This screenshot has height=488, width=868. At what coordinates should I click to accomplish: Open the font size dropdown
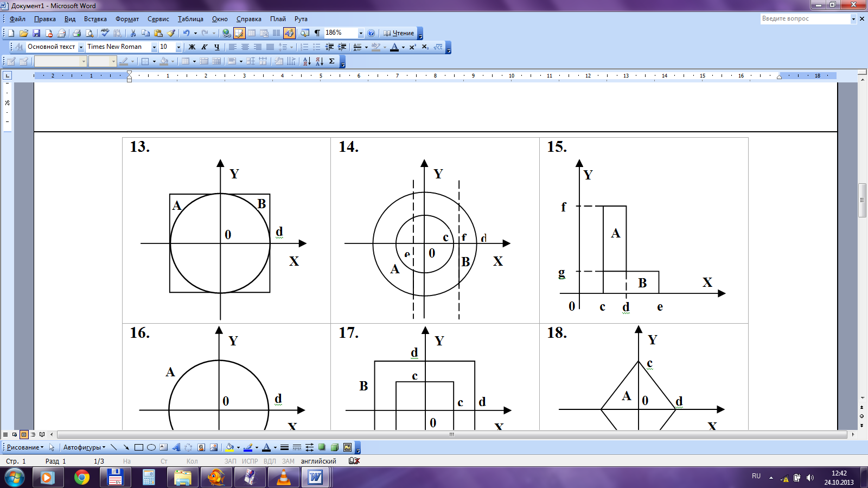(x=178, y=47)
